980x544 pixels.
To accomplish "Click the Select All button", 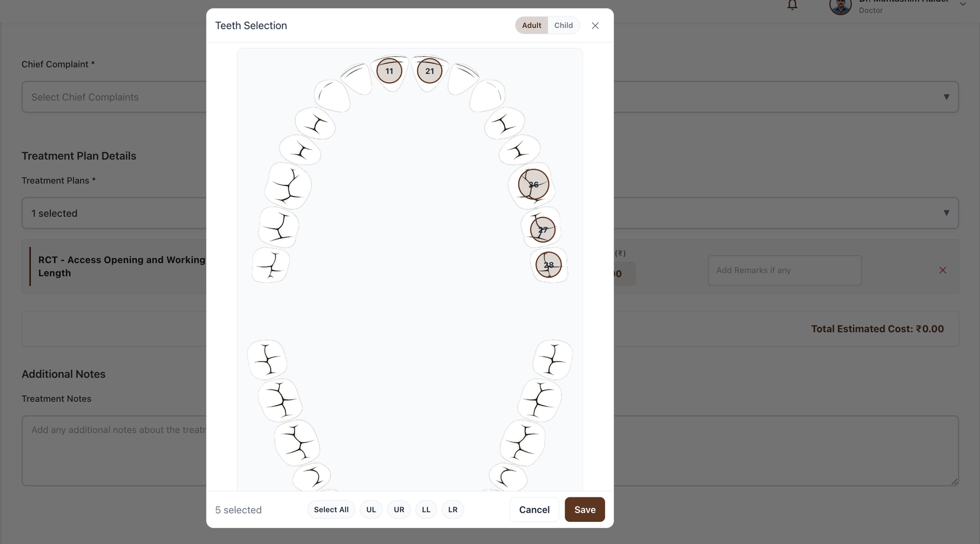I will [331, 510].
